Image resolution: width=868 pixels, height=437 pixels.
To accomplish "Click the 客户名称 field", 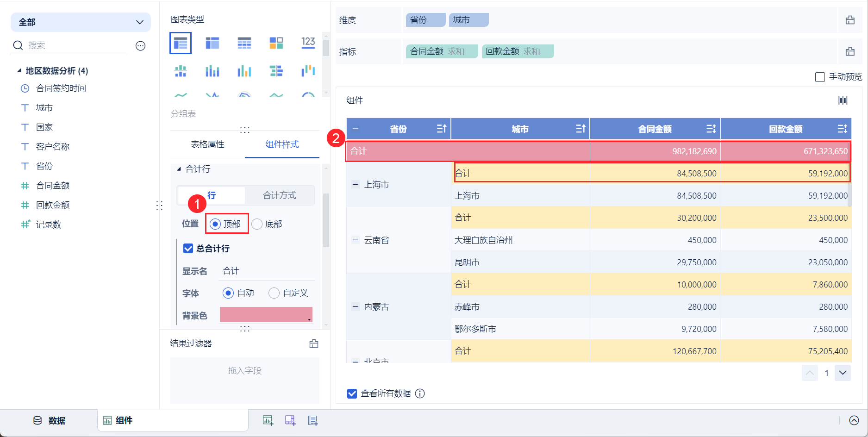I will (53, 147).
